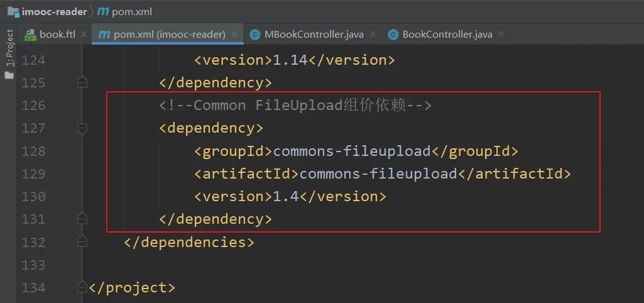Open the 1: Project tool window
This screenshot has width=644, height=303.
9,48
